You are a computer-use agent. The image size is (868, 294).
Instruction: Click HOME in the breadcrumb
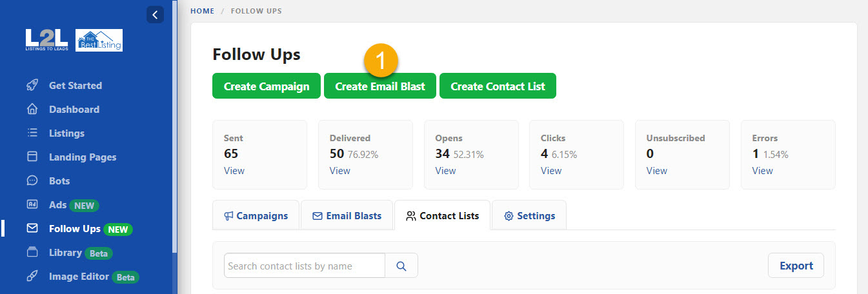pyautogui.click(x=203, y=11)
